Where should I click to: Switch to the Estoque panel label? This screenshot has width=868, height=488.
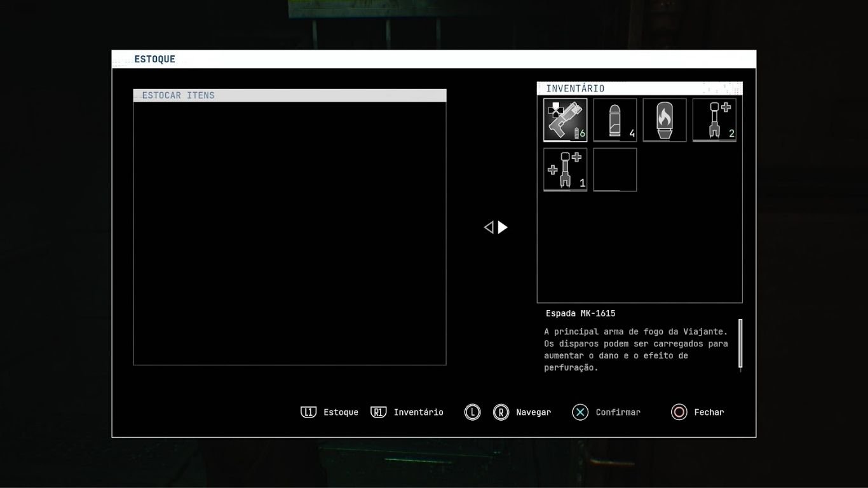pos(341,412)
